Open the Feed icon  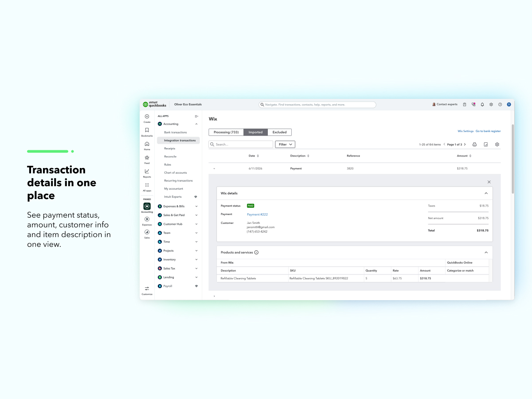pos(147,157)
